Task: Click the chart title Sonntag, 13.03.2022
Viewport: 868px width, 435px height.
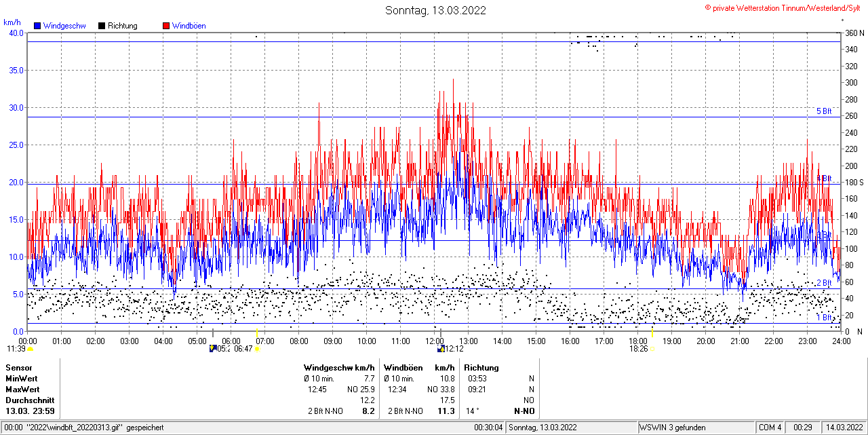Action: (x=435, y=10)
